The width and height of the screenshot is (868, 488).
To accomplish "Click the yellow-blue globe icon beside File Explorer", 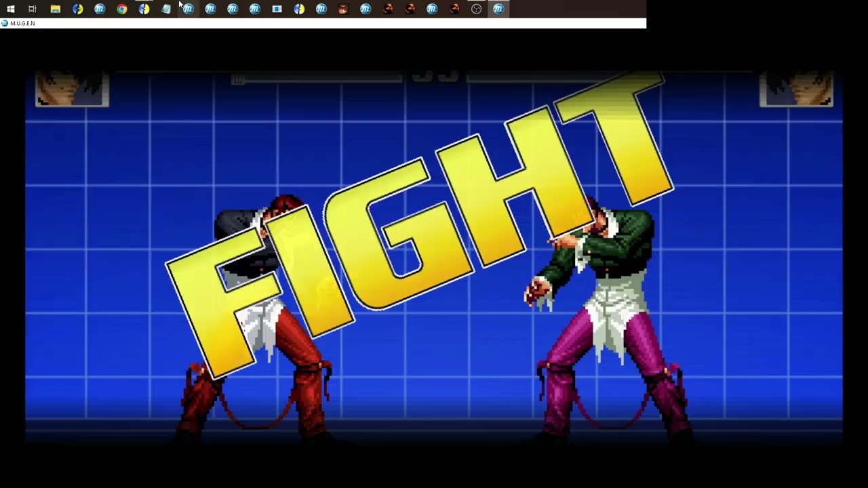I will click(78, 9).
